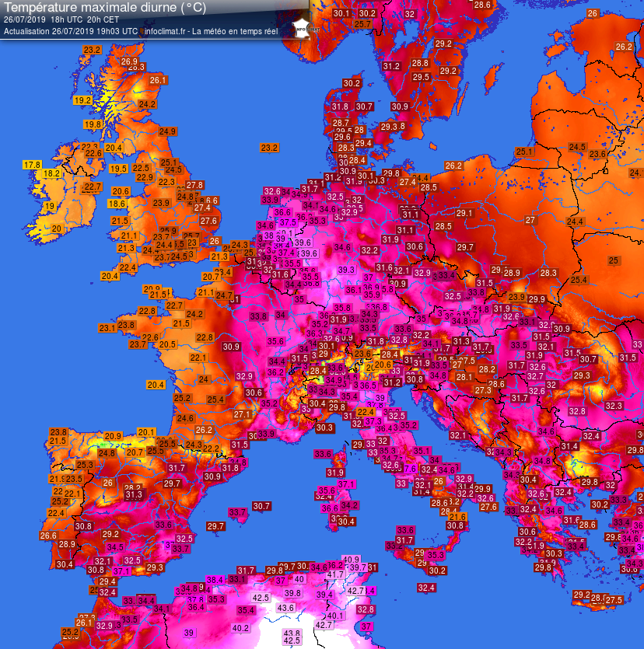Click the 19.8 label in Scotland
This screenshot has height=649, width=644.
pos(93,124)
